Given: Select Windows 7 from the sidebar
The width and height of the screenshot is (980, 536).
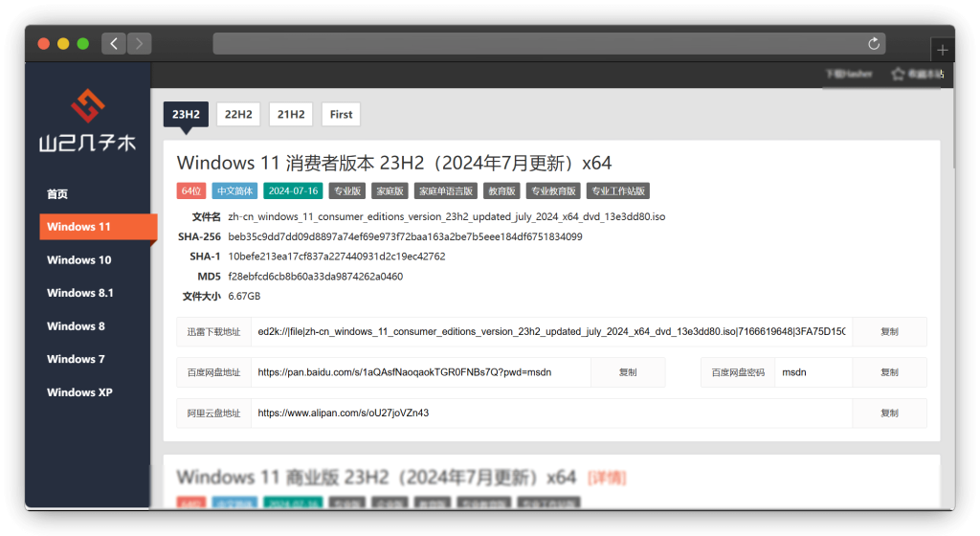Looking at the screenshot, I should click(76, 359).
